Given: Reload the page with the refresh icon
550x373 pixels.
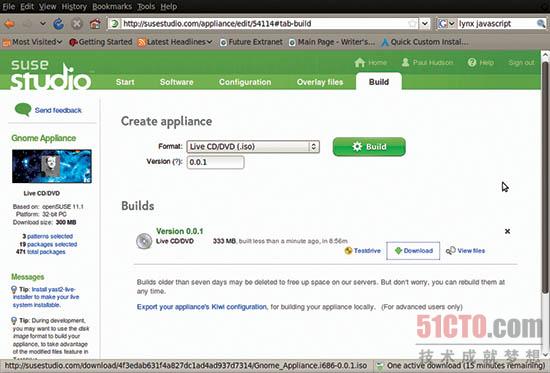Looking at the screenshot, I should click(x=58, y=24).
